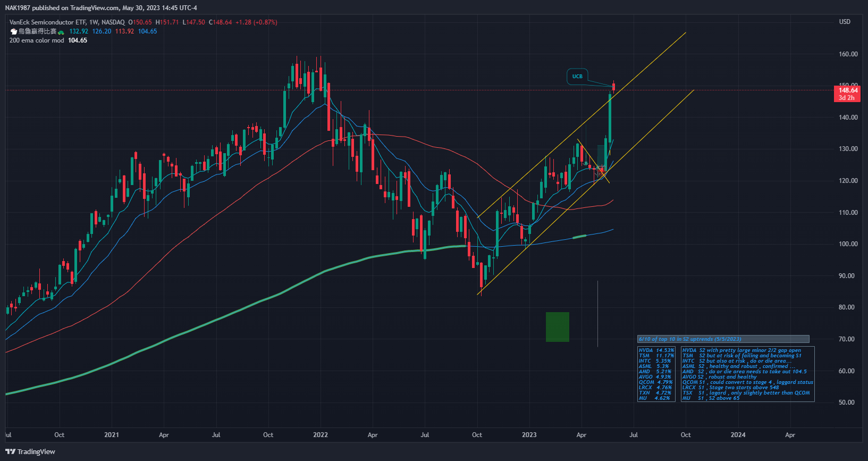Click the AVGO 4.93% row
The height and width of the screenshot is (461, 868).
tap(655, 377)
